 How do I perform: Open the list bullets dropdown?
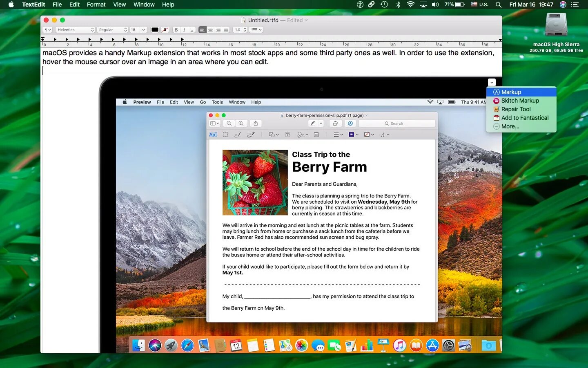[x=256, y=30]
